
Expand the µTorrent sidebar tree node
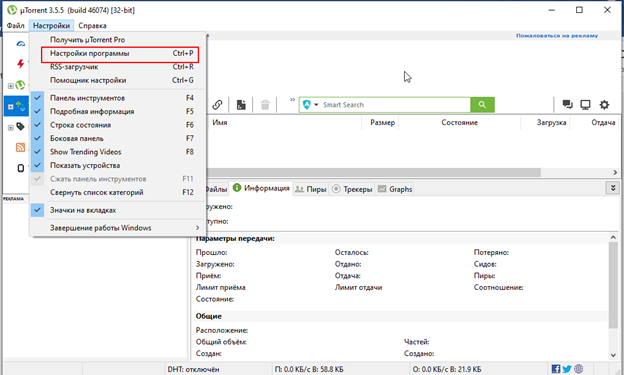tap(11, 86)
